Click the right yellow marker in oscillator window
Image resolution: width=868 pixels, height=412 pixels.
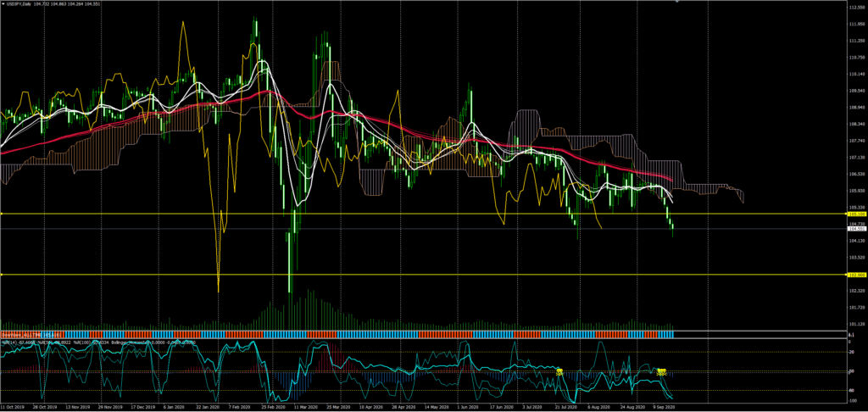662,372
